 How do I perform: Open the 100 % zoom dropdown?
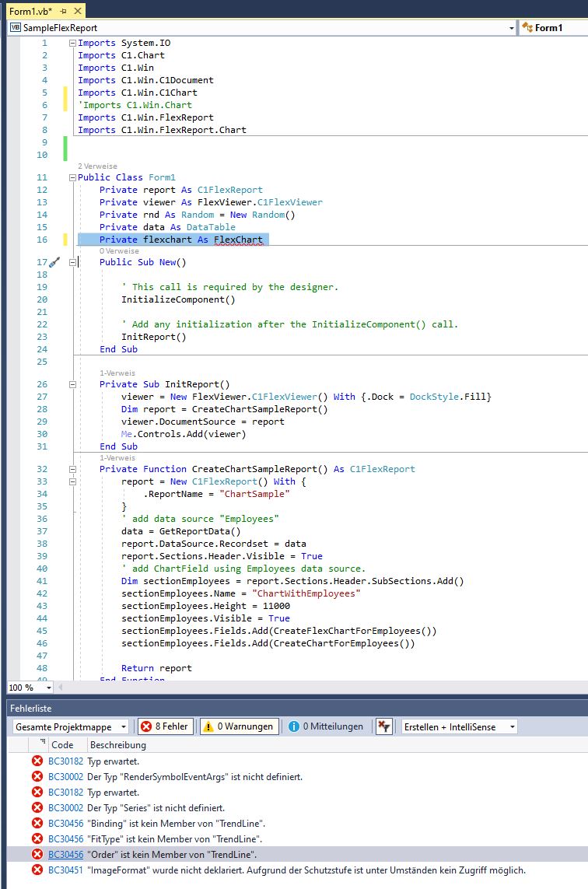point(49,688)
